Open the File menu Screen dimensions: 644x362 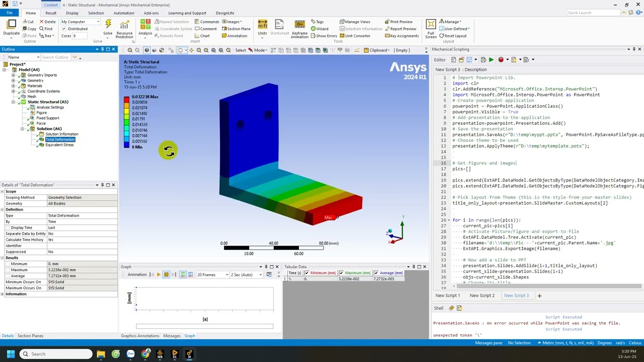click(x=9, y=13)
